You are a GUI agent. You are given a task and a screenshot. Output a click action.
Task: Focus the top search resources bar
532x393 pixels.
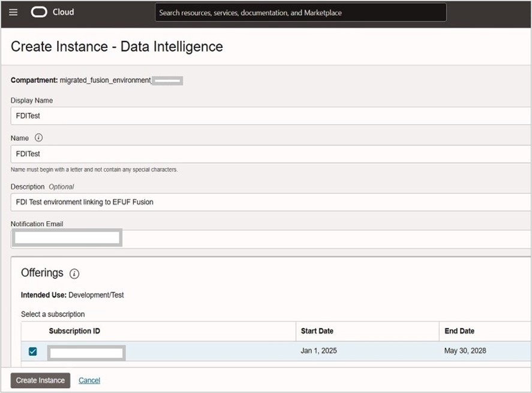coord(300,13)
